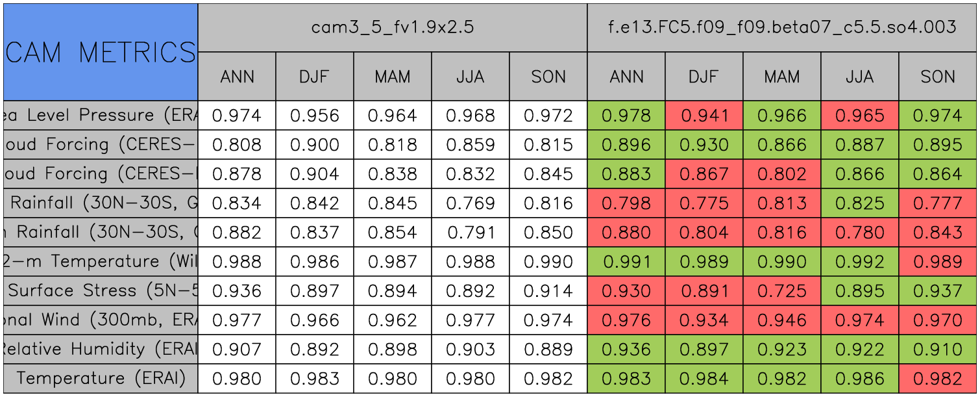Image resolution: width=980 pixels, height=397 pixels.
Task: Click green 0.992 2-m Temperature cell
Action: pos(860,262)
